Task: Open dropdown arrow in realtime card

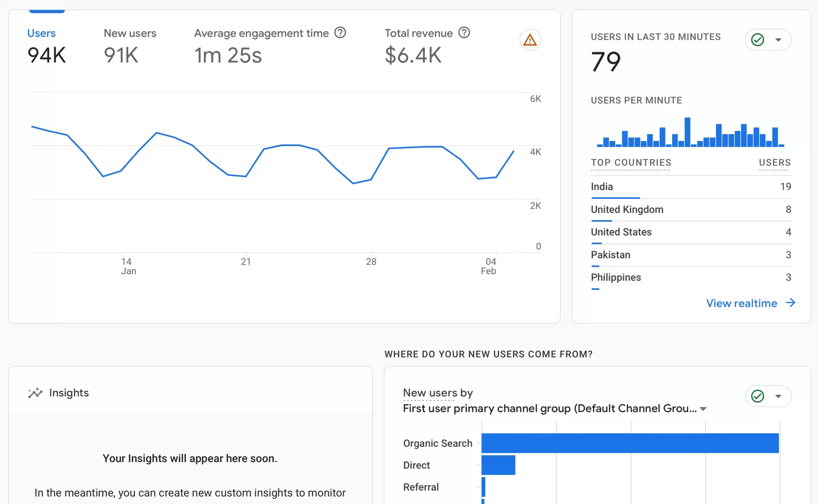Action: [778, 40]
